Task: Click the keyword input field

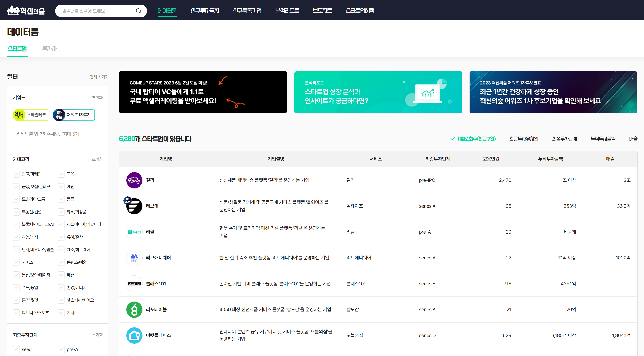Action: coord(58,134)
